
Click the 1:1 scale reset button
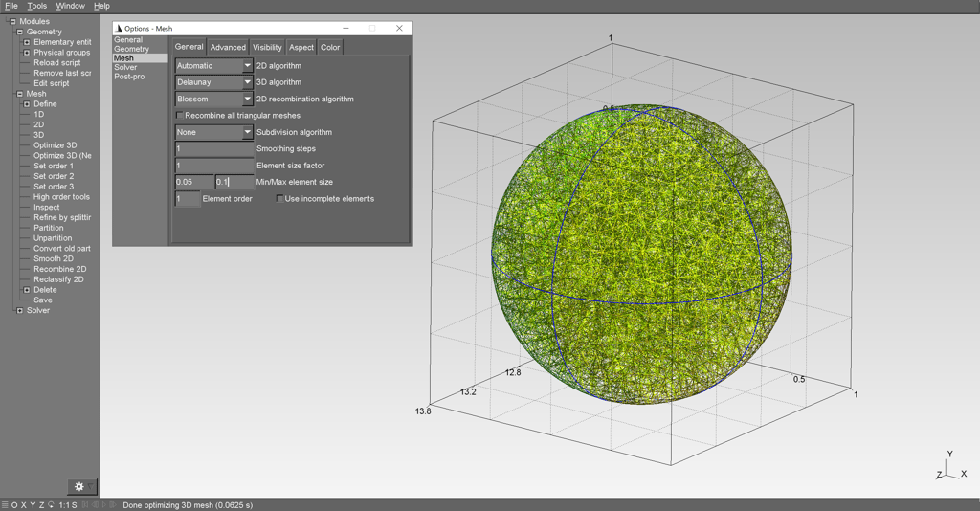coord(64,505)
